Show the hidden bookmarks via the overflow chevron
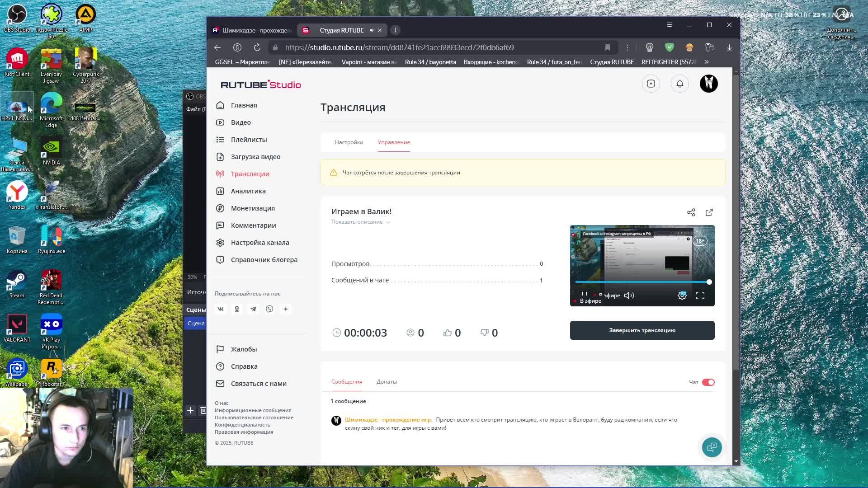The image size is (868, 488). point(707,62)
